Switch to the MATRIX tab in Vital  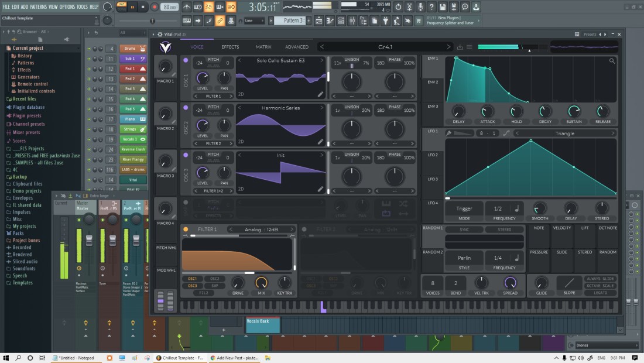point(263,47)
